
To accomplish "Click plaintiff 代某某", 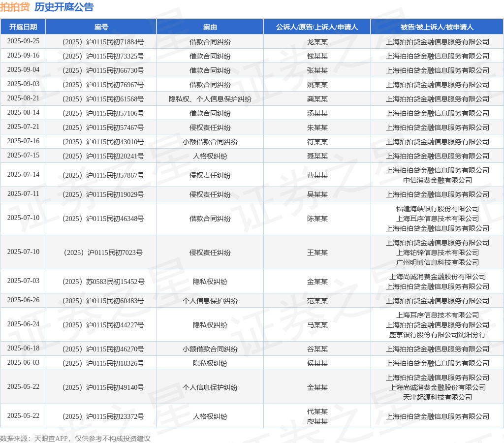I will point(317,411).
